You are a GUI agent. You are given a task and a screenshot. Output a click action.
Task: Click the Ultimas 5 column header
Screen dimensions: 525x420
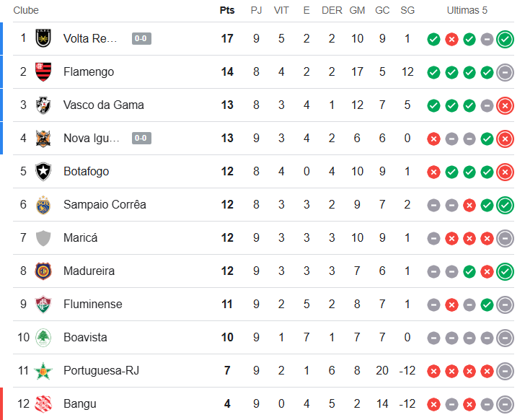coord(467,10)
